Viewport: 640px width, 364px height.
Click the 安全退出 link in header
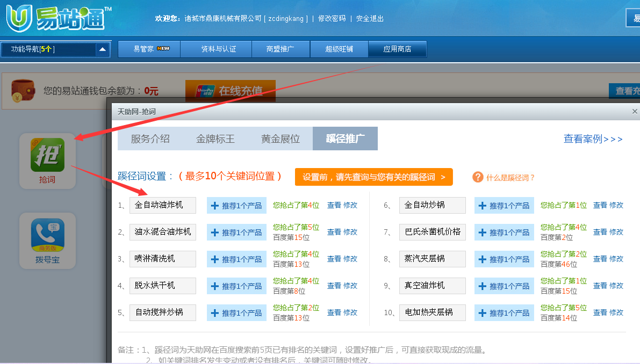coord(370,18)
